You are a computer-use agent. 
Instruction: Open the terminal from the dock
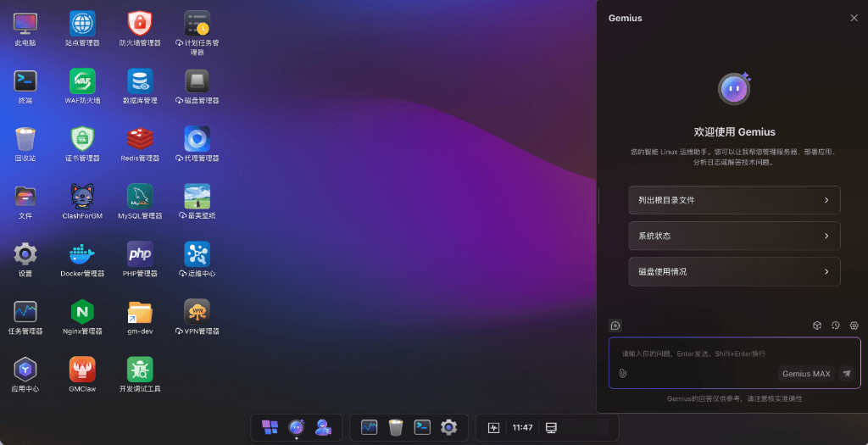tap(422, 427)
